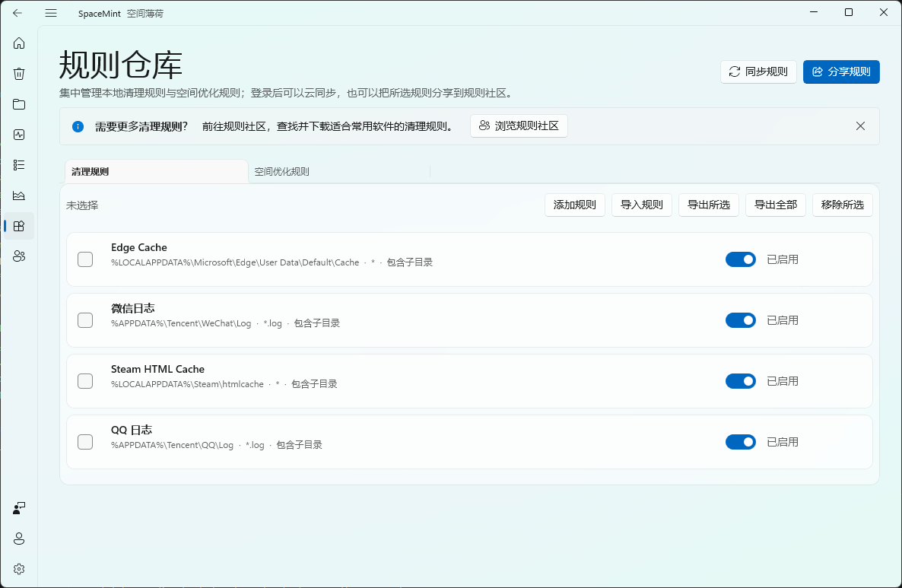902x588 pixels.
Task: Open 浏览规则社区 community browser
Action: [x=519, y=126]
